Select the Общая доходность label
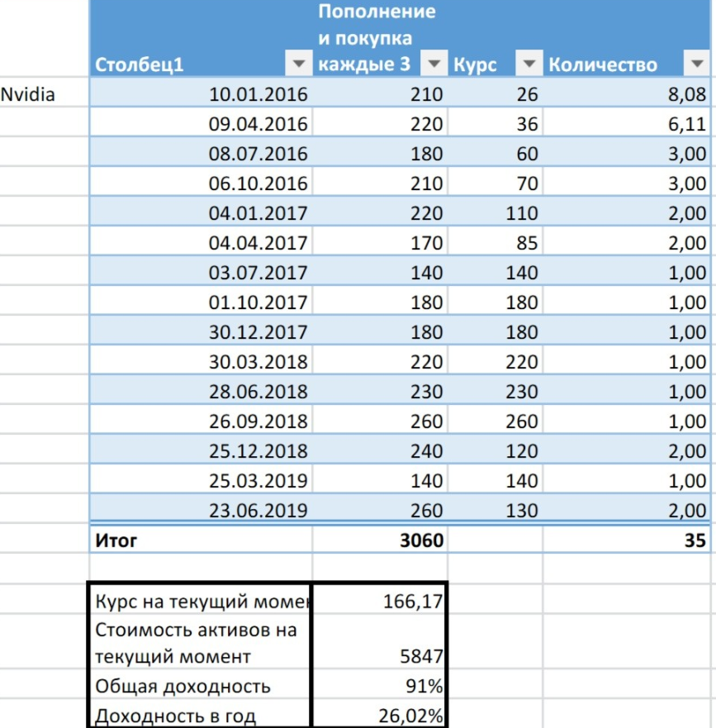Viewport: 716px width, 728px height. [200, 685]
